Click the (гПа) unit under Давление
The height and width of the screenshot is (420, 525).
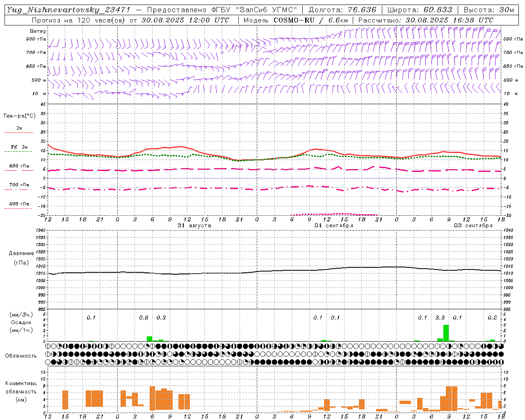(x=21, y=263)
